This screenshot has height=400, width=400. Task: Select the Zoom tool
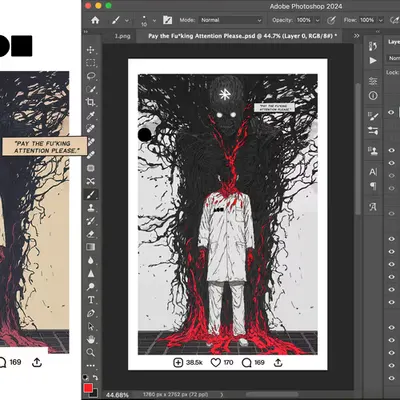[x=90, y=352]
